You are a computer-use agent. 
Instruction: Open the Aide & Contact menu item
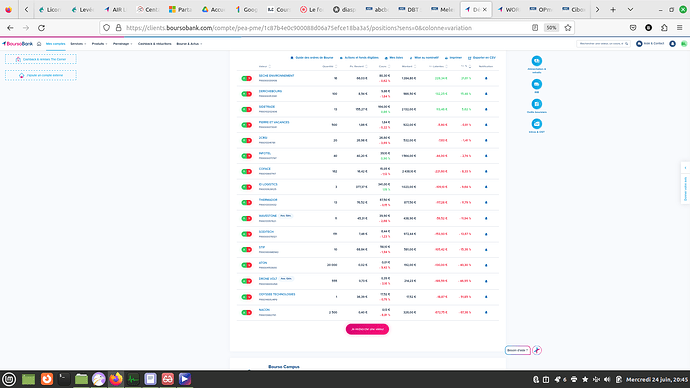(x=650, y=44)
